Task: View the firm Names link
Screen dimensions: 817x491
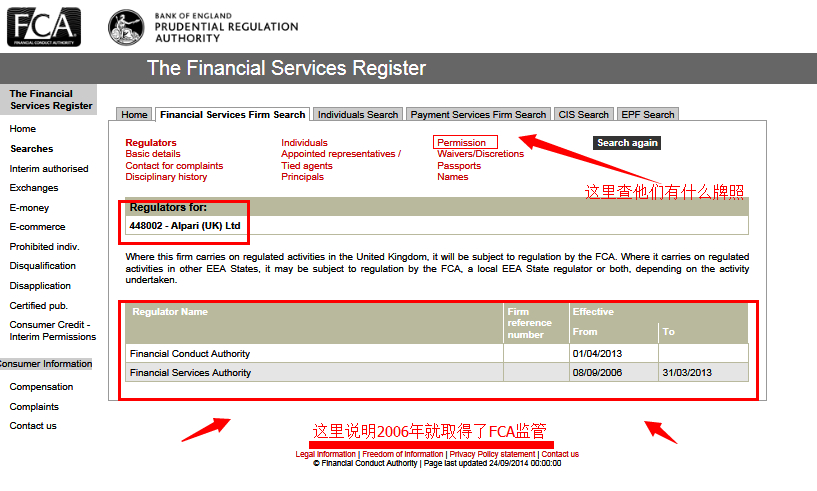Action: point(452,177)
